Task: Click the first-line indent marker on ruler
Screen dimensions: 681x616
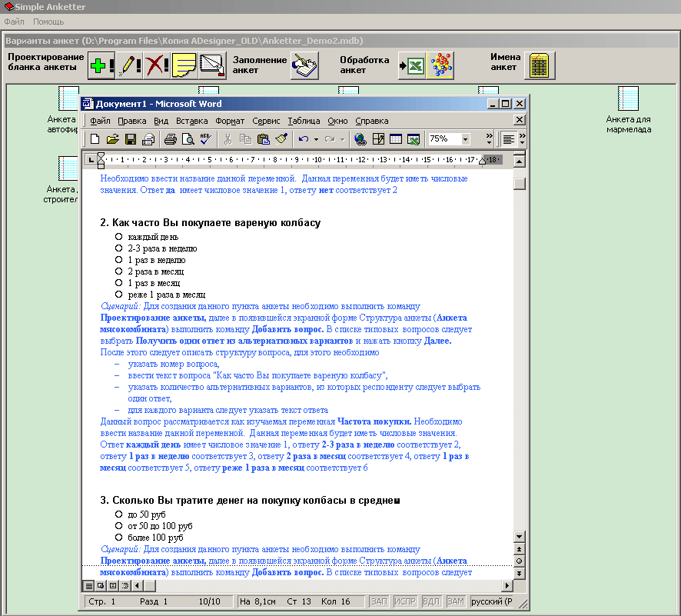Action: click(101, 156)
